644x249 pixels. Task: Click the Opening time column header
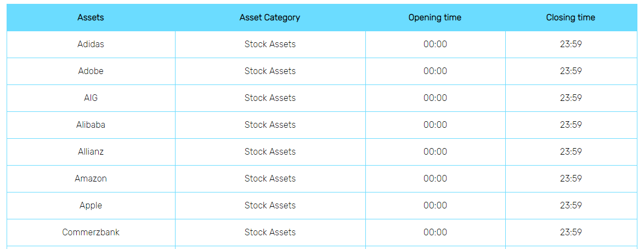(435, 18)
